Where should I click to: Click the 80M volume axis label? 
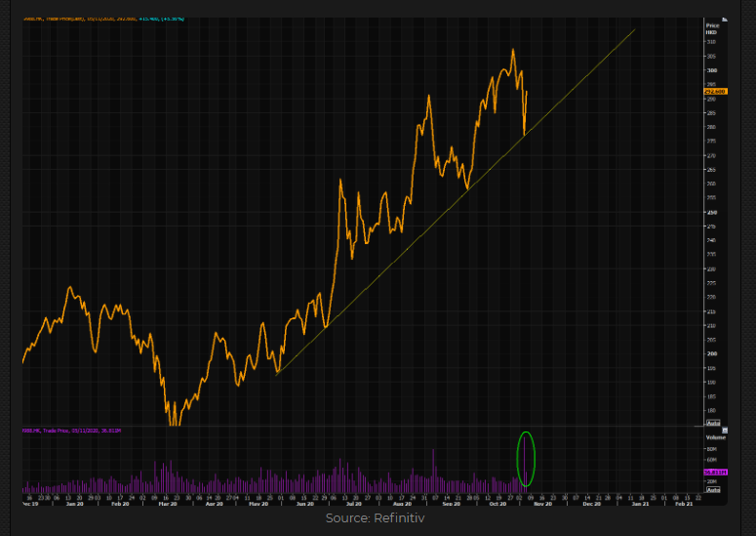tap(712, 449)
